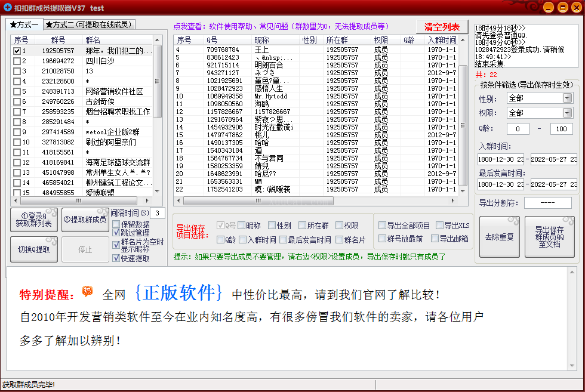The height and width of the screenshot is (392, 585).
Task: Select the ★方式一 tab
Action: pyautogui.click(x=24, y=24)
